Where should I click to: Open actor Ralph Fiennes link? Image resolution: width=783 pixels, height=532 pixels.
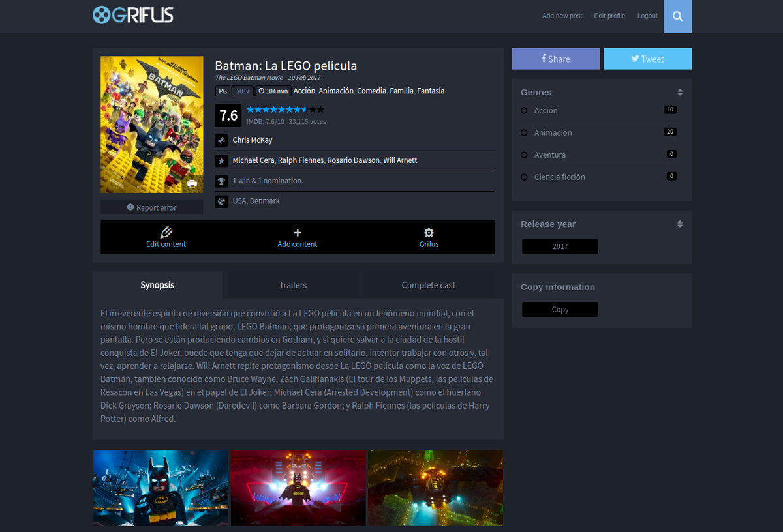(301, 160)
